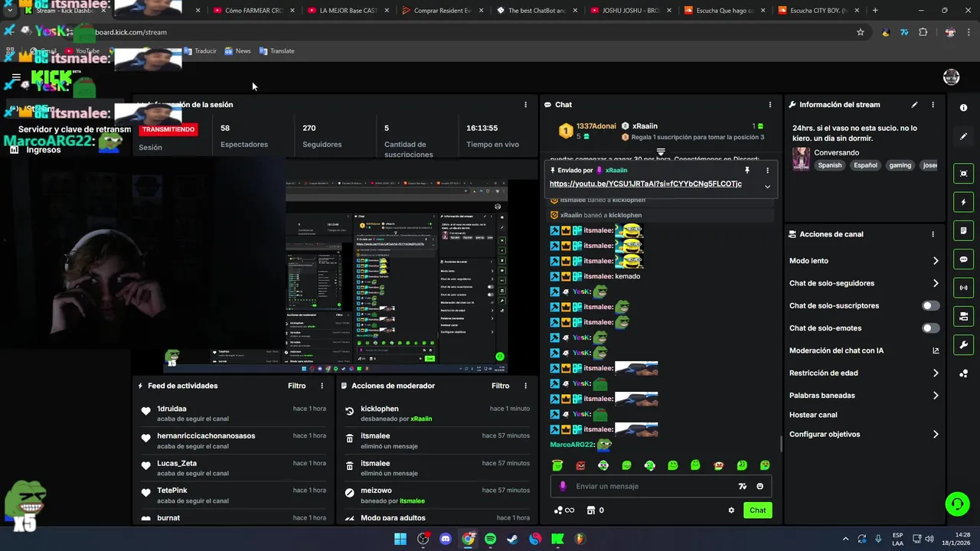The height and width of the screenshot is (551, 980).
Task: Open the Chat panel three-dot menu
Action: pyautogui.click(x=770, y=105)
